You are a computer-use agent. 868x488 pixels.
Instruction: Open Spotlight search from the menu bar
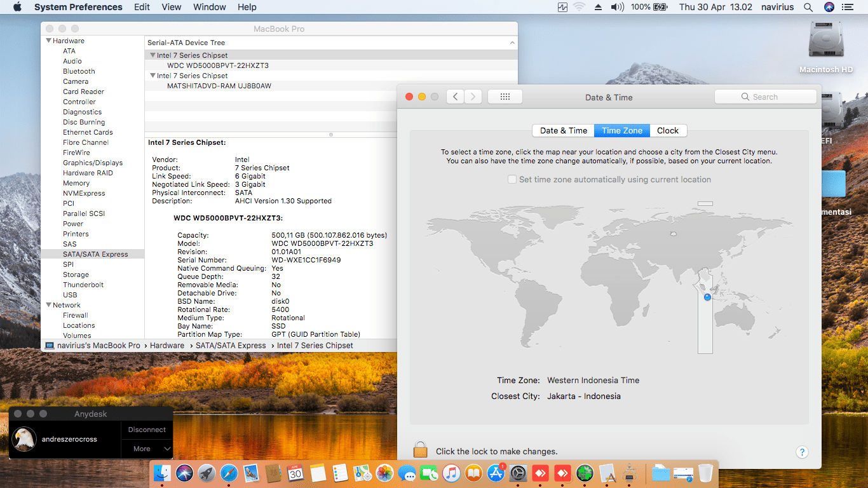click(808, 7)
